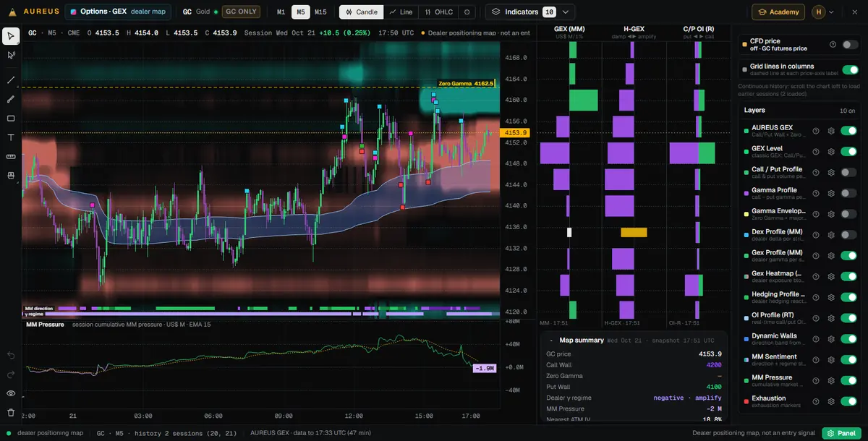The image size is (868, 441).
Task: Activate the text annotation tool
Action: [11, 137]
